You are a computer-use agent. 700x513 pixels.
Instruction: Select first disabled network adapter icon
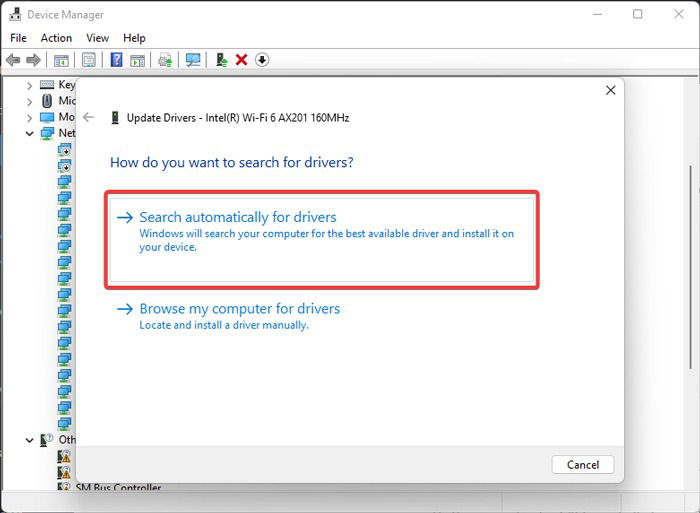64,150
